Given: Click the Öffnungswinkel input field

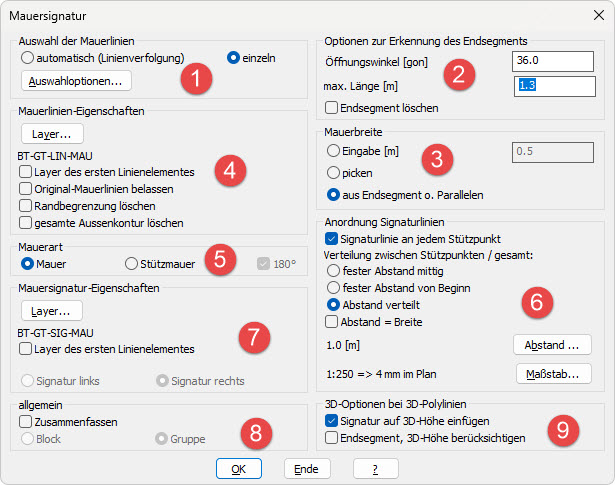Looking at the screenshot, I should (550, 61).
